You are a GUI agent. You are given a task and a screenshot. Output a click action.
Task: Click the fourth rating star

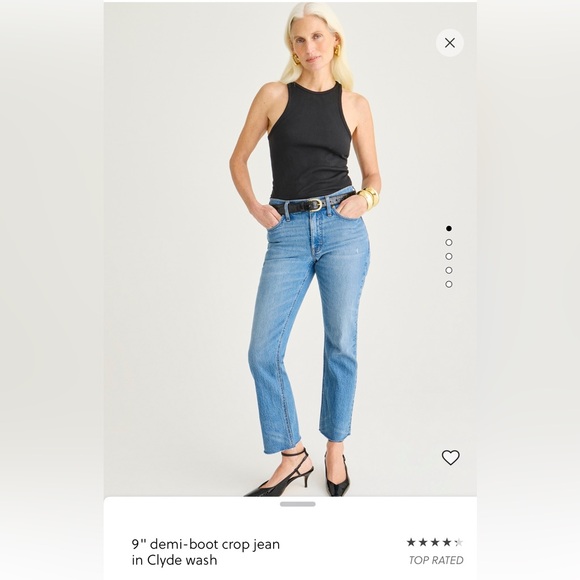(447, 542)
